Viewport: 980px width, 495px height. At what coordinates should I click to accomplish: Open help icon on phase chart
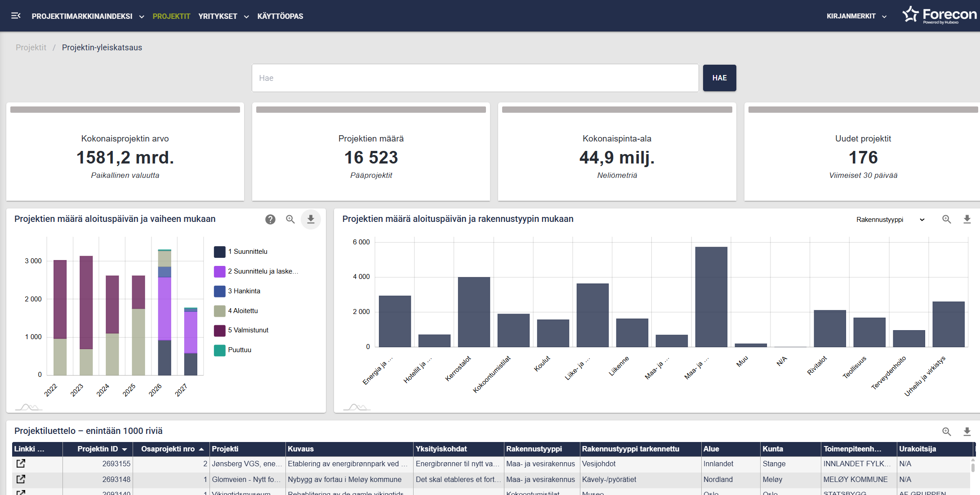point(270,219)
